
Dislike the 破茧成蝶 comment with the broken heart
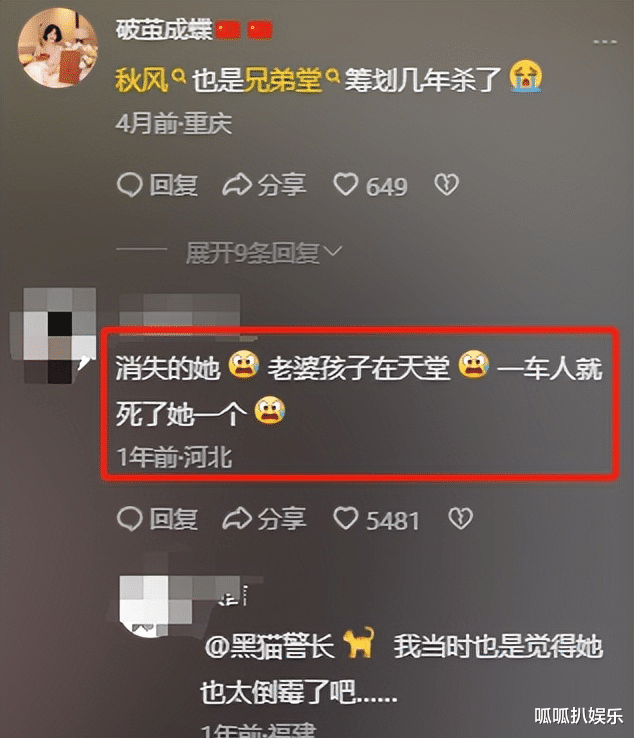point(446,184)
